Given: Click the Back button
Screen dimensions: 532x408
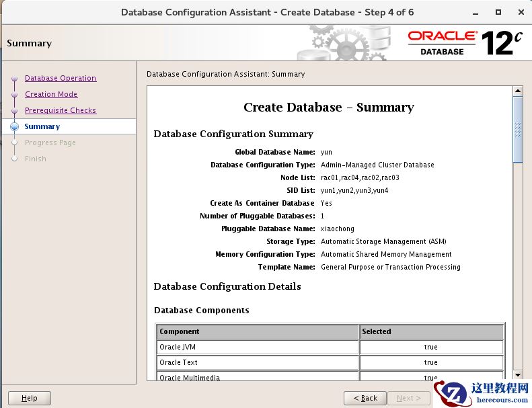Looking at the screenshot, I should pos(365,398).
